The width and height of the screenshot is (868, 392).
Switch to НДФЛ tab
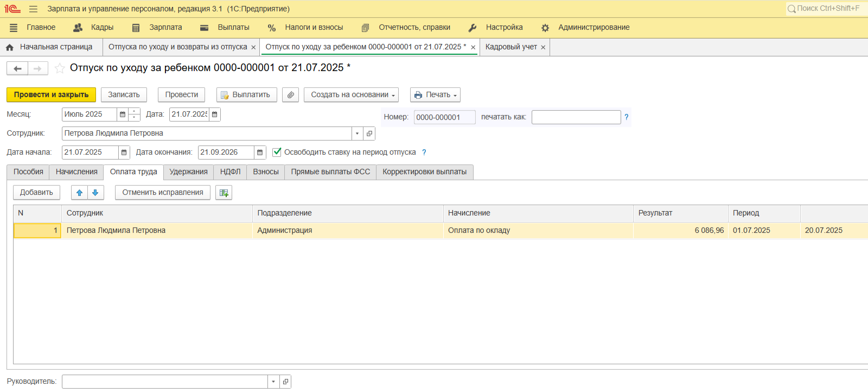point(230,172)
